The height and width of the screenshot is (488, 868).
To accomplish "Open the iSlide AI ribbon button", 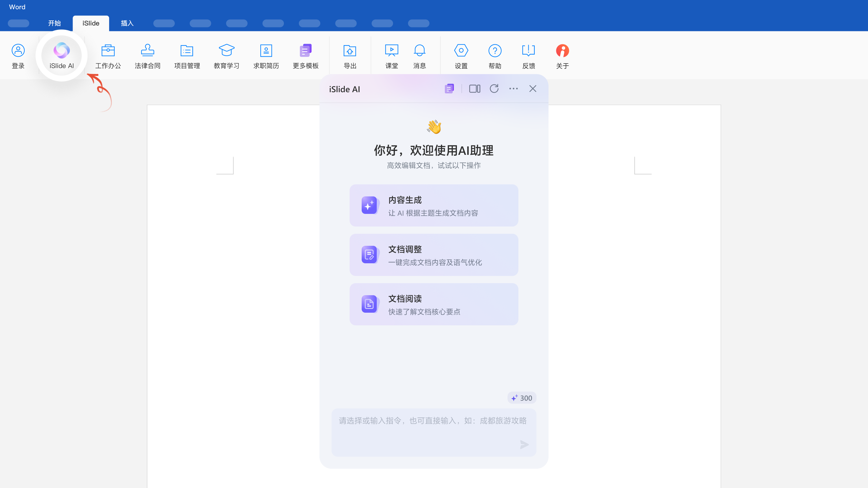I will [61, 56].
